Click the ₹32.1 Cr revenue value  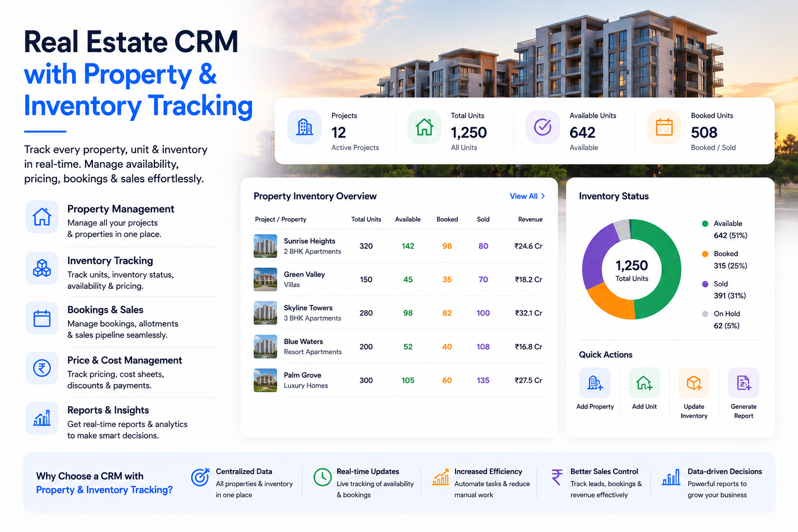point(528,313)
